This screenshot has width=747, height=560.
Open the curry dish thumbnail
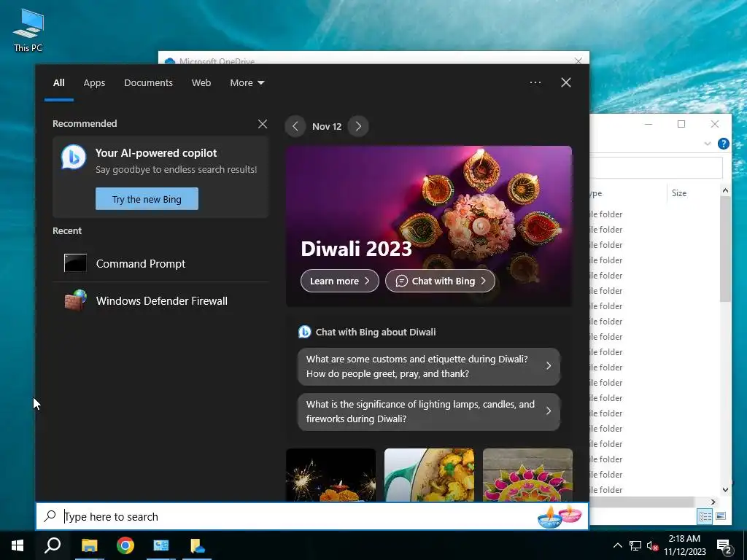click(x=429, y=474)
